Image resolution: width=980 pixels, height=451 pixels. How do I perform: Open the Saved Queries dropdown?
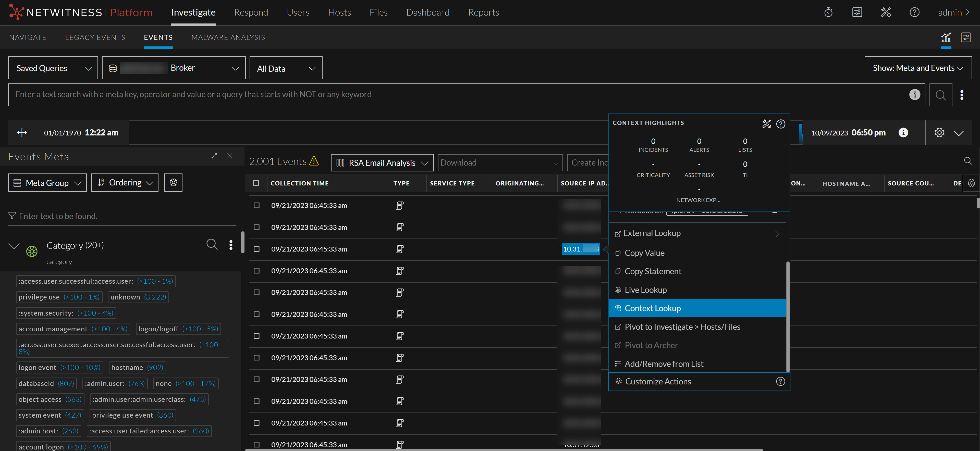tap(53, 68)
